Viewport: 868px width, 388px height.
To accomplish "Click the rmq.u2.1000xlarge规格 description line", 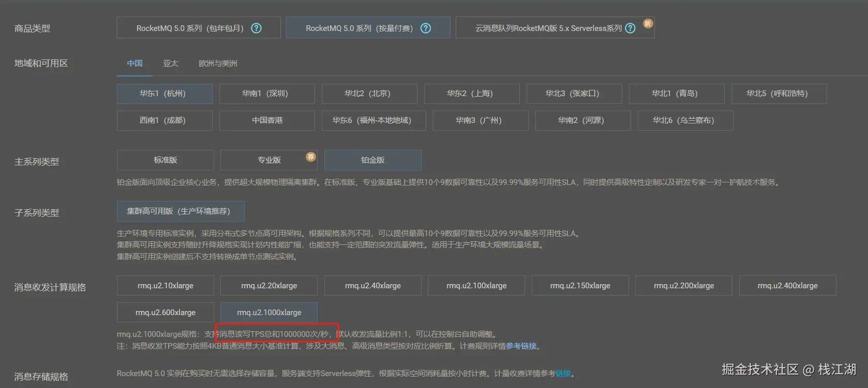I will [308, 334].
